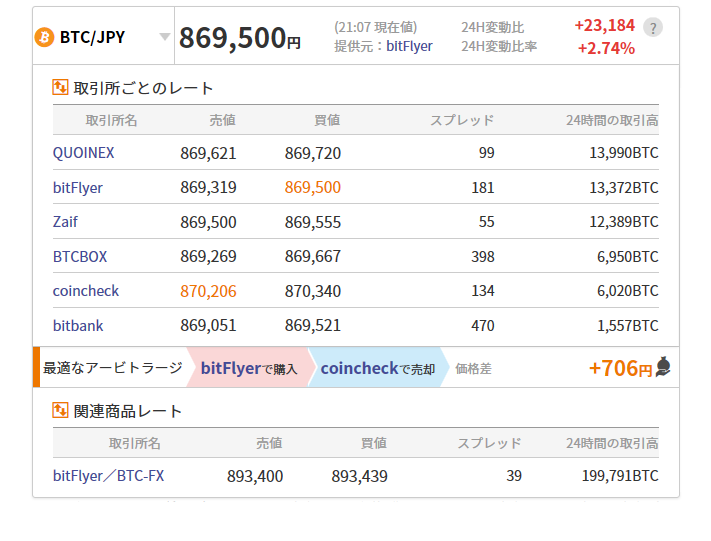711x541 pixels.
Task: Click the money bag icon near +706円
Action: click(x=663, y=367)
